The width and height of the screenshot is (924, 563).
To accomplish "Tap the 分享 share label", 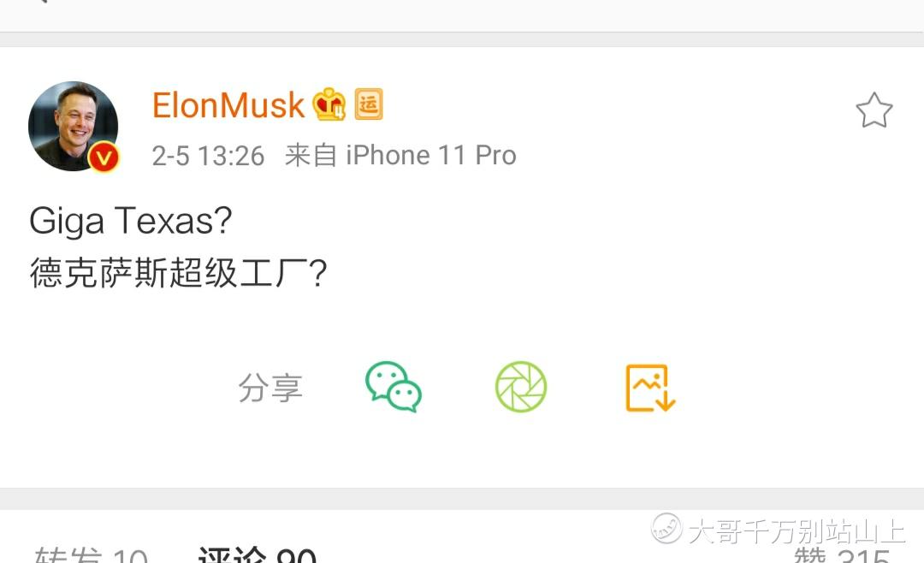I will click(270, 388).
